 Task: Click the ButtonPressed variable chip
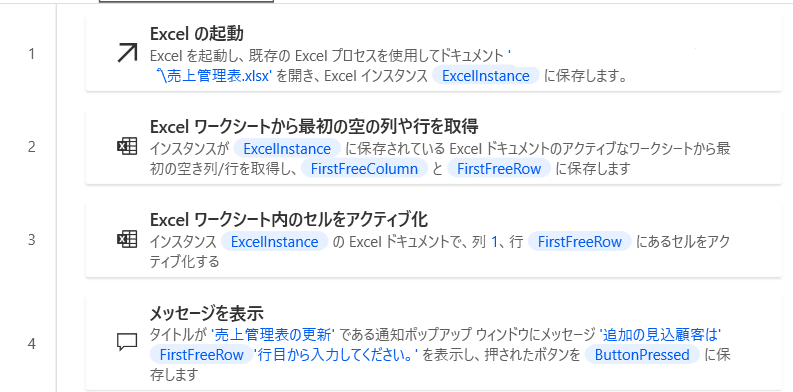[x=642, y=355]
